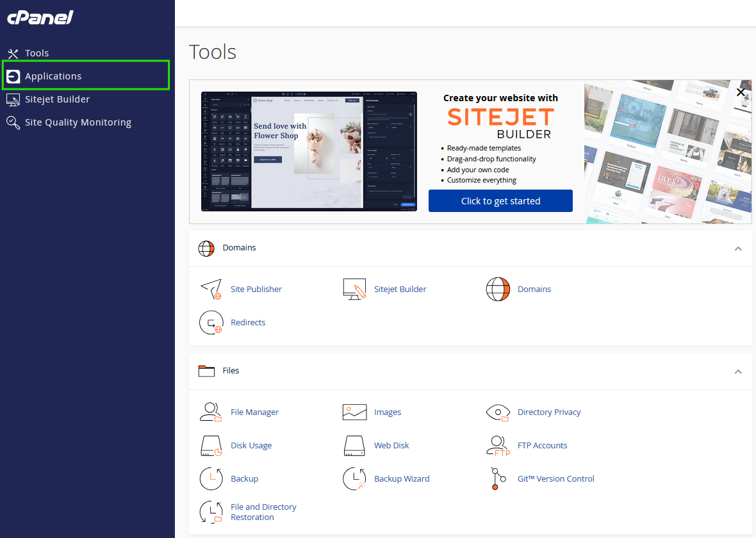Image resolution: width=756 pixels, height=538 pixels.
Task: Click the 'Click to get started' button
Action: point(500,200)
